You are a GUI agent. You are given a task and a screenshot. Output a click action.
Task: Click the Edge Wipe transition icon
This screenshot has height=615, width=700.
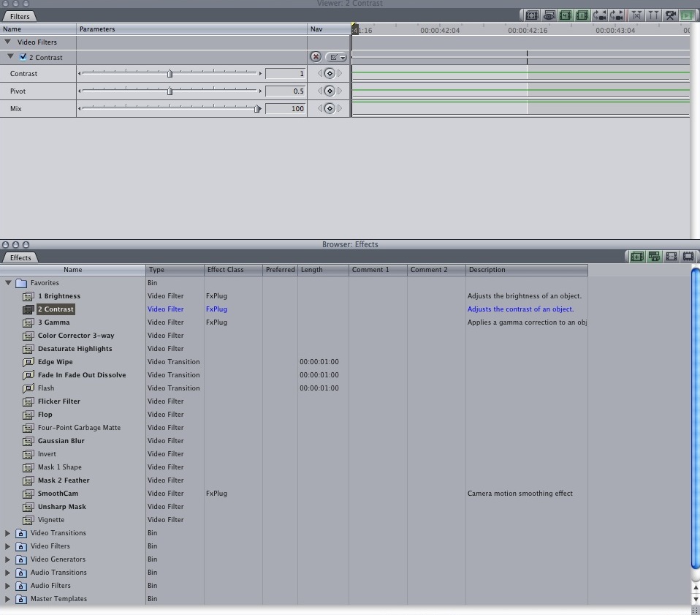tap(28, 362)
